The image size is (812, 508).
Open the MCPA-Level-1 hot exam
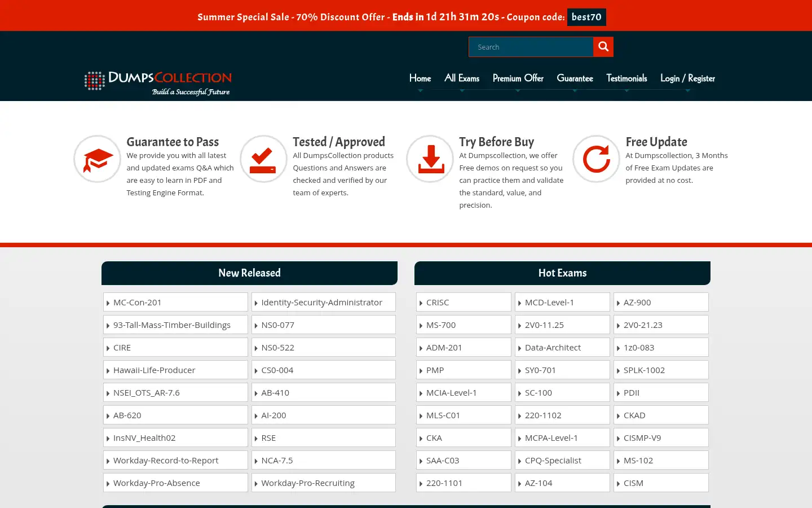pyautogui.click(x=562, y=437)
